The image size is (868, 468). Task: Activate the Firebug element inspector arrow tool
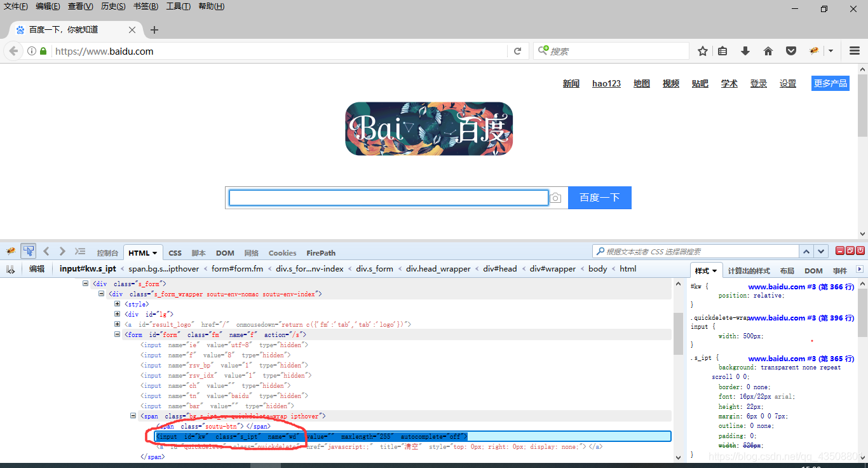point(28,251)
